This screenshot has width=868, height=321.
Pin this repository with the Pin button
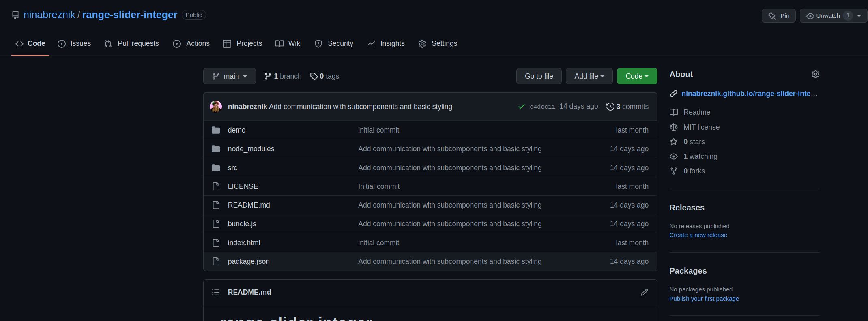778,16
